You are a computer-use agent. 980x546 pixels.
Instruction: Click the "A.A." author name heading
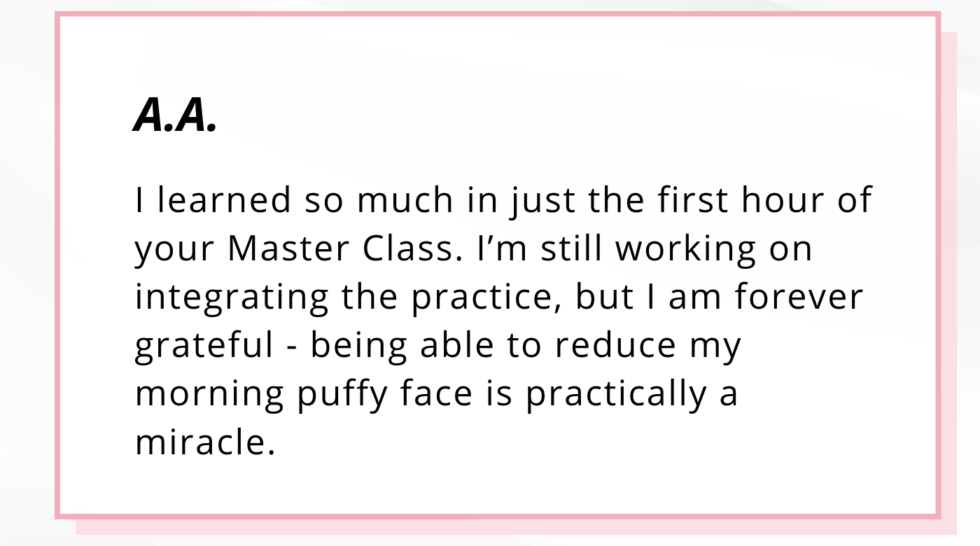175,115
